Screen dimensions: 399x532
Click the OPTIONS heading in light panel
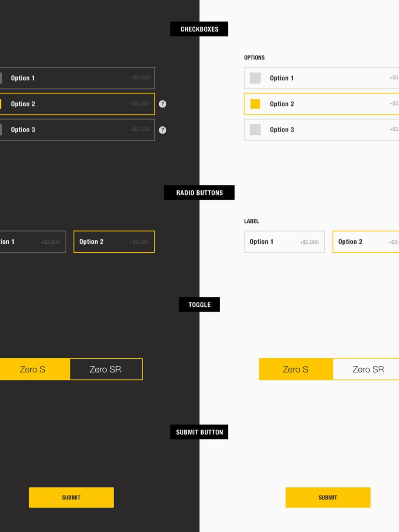[x=254, y=58]
